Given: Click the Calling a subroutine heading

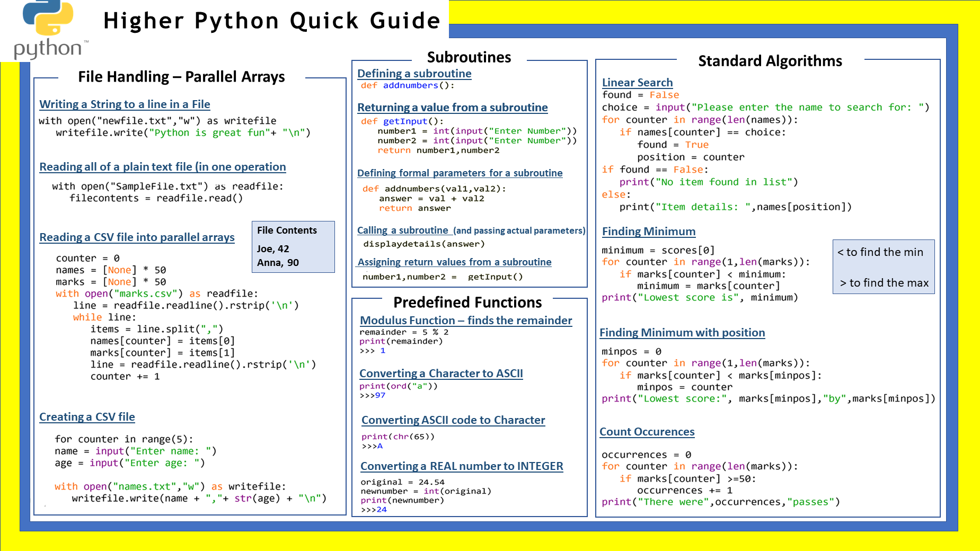Looking at the screenshot, I should 403,230.
